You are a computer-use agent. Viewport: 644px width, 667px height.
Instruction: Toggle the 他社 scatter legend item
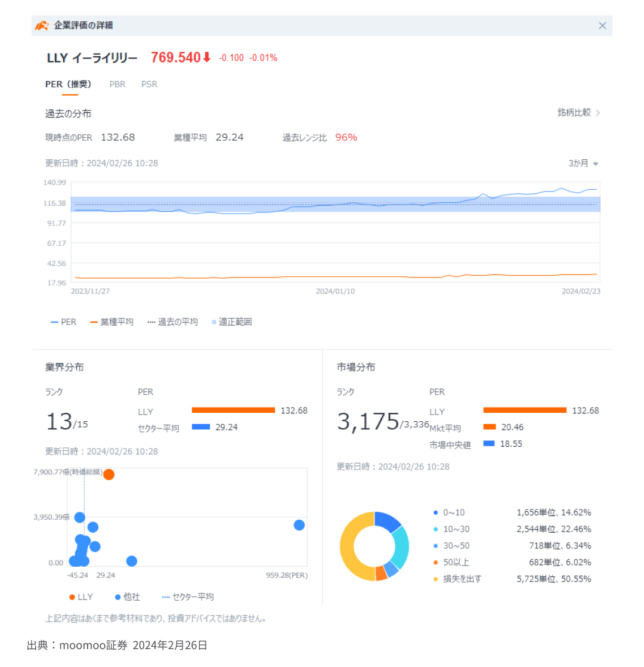(128, 597)
